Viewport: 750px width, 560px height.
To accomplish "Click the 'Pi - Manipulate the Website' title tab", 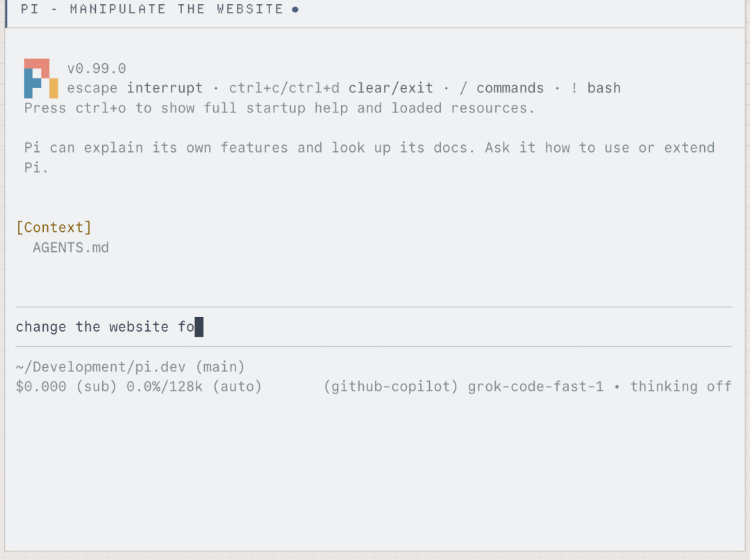I will pyautogui.click(x=152, y=10).
